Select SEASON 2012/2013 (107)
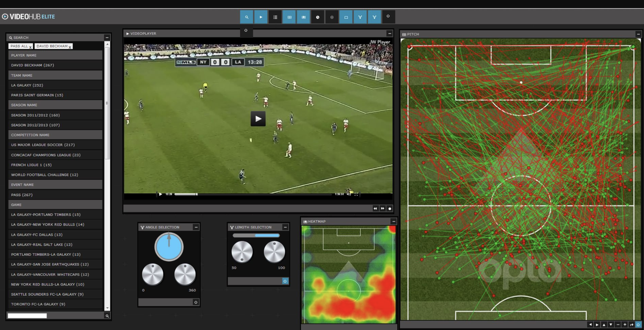Image resolution: width=644 pixels, height=330 pixels. point(55,125)
